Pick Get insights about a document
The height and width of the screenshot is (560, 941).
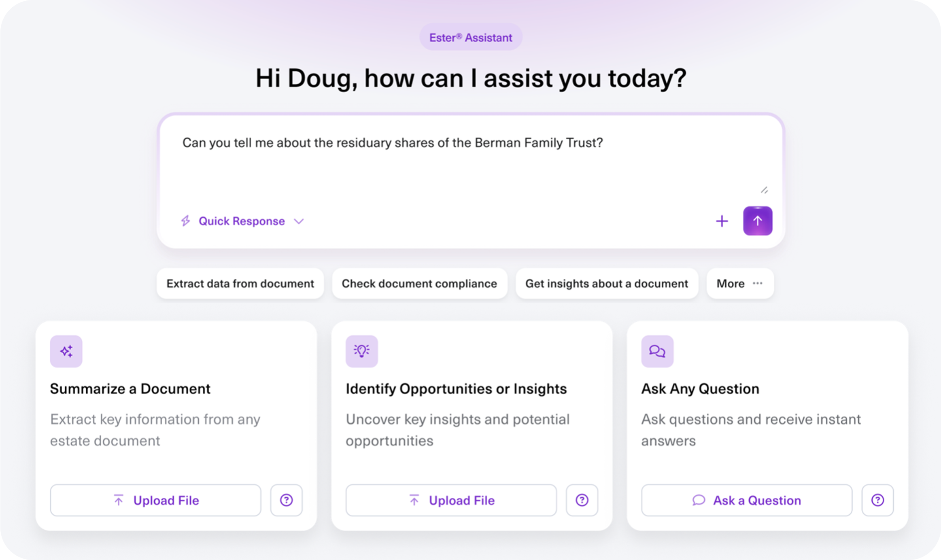click(606, 284)
